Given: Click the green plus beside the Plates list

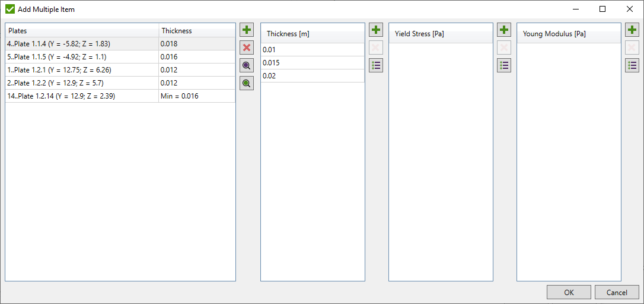Looking at the screenshot, I should click(x=247, y=30).
